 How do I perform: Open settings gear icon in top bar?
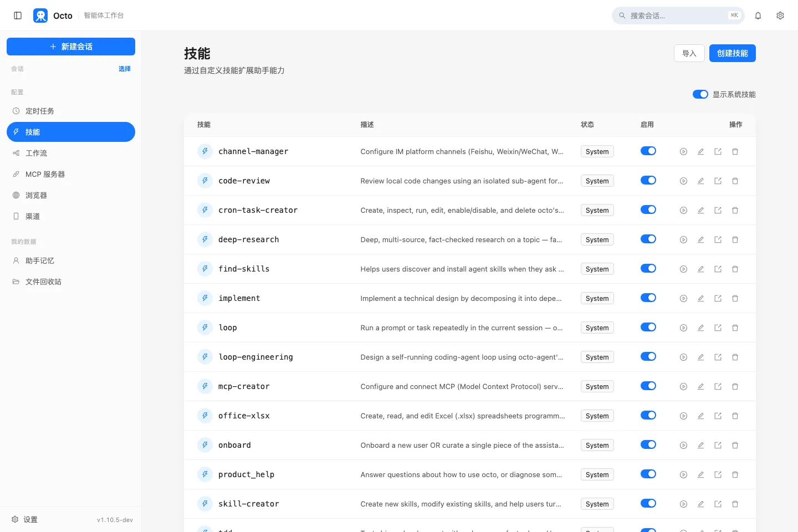pyautogui.click(x=780, y=16)
